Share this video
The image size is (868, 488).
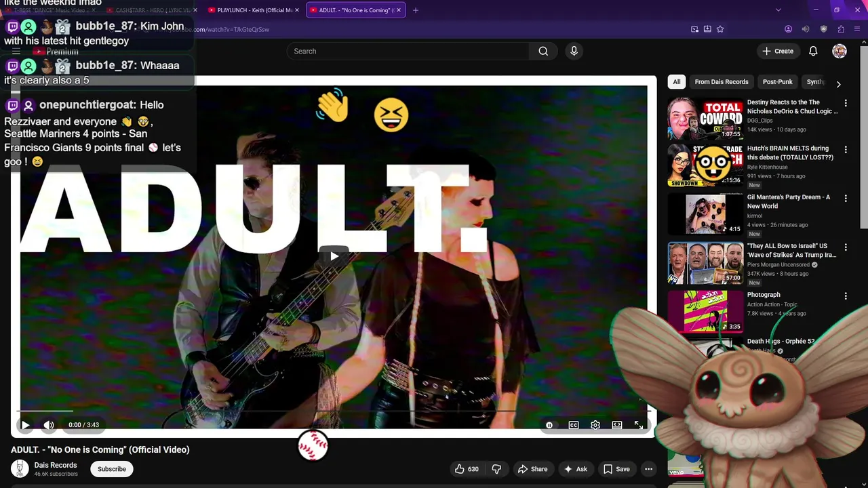pos(533,469)
